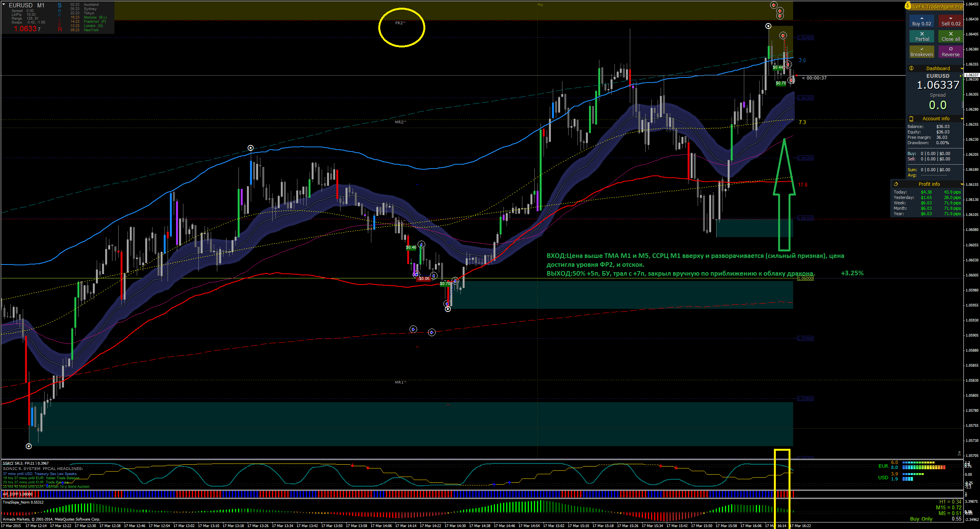
Task: Click the Armada Markets copyright text
Action: (51, 519)
